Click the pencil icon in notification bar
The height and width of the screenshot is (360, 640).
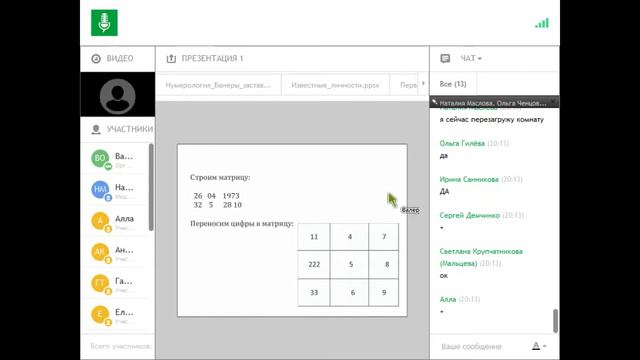pos(435,102)
